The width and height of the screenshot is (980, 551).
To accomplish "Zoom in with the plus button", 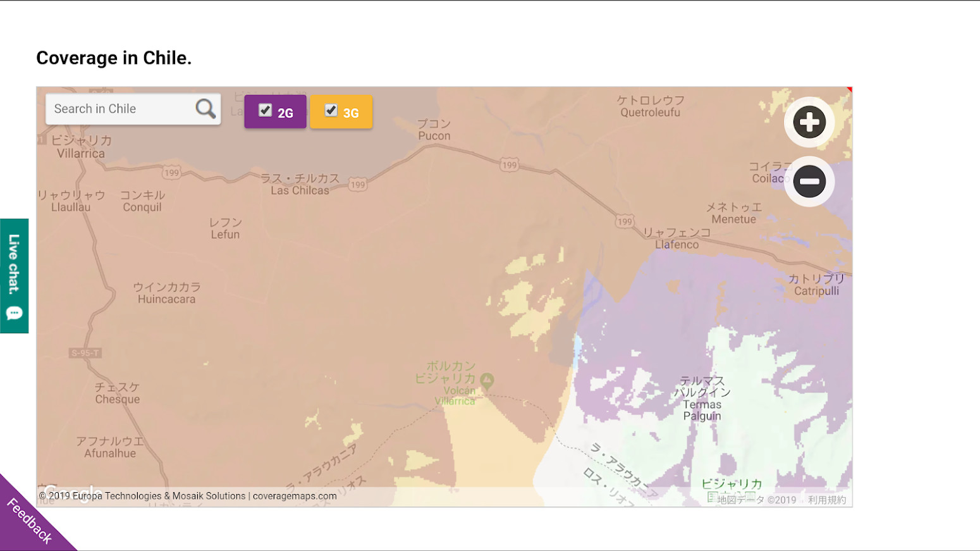I will tap(809, 122).
